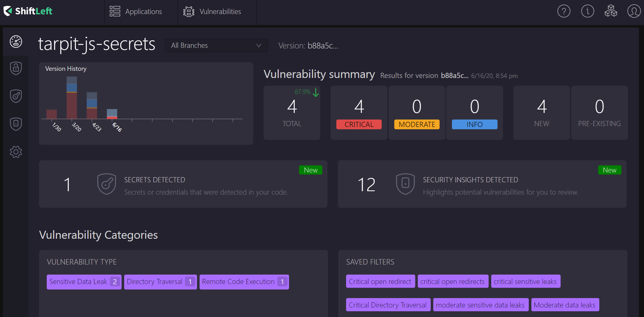Click the SAVED FILTERS heading
The image size is (644, 317).
point(370,262)
